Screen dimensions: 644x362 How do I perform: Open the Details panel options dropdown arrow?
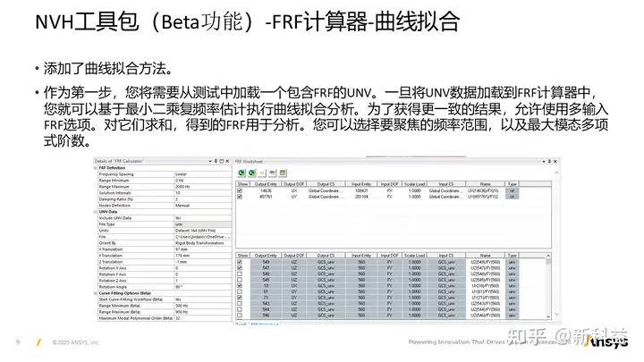point(210,161)
